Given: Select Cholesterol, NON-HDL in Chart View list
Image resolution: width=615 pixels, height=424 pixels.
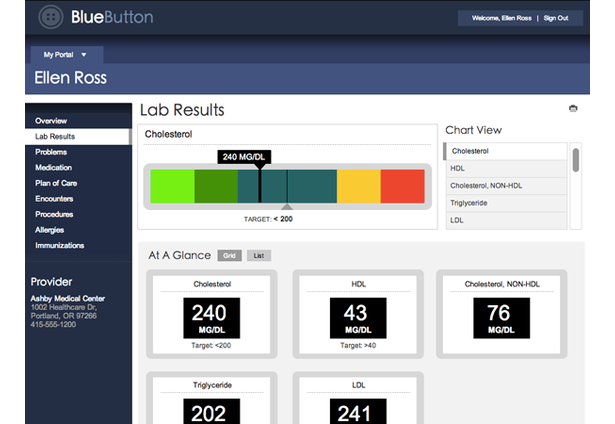Looking at the screenshot, I should tap(506, 186).
